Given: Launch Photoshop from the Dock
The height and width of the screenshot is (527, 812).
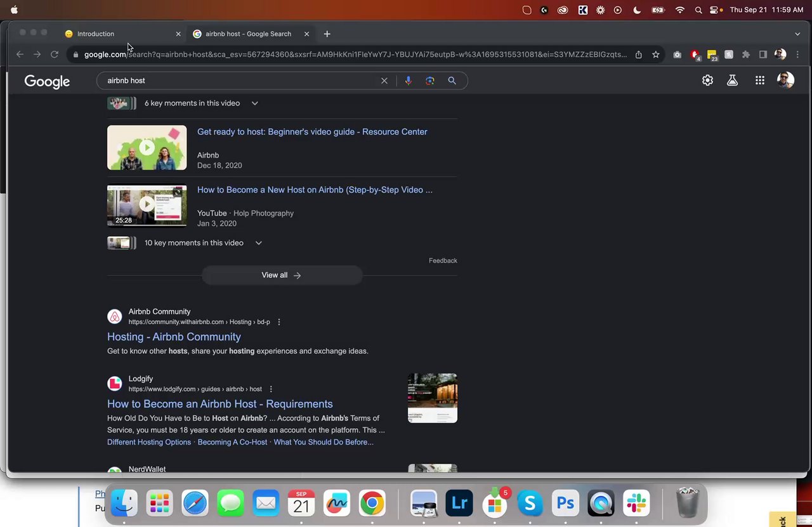Looking at the screenshot, I should 565,504.
